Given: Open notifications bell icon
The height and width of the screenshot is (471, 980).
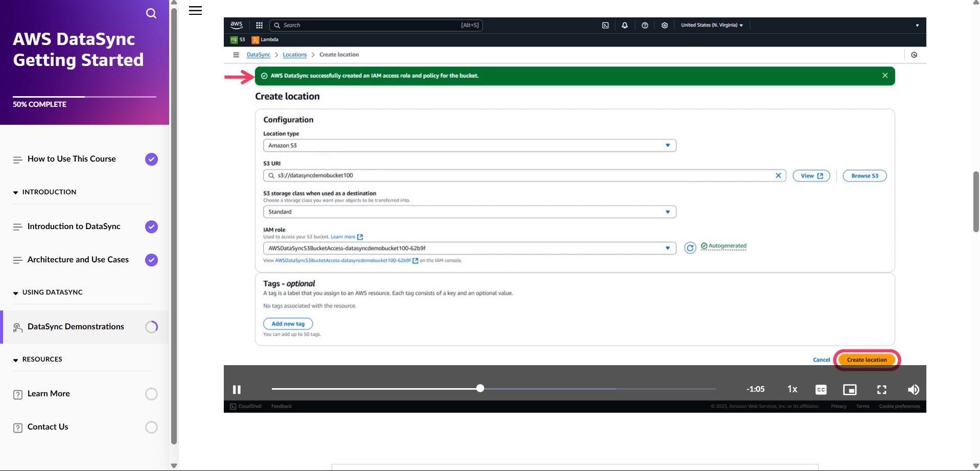Looking at the screenshot, I should (624, 25).
